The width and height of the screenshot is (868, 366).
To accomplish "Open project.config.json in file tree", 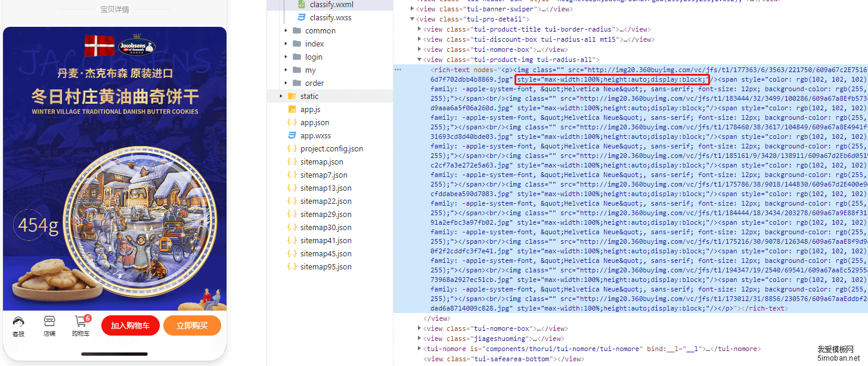I will [x=331, y=149].
